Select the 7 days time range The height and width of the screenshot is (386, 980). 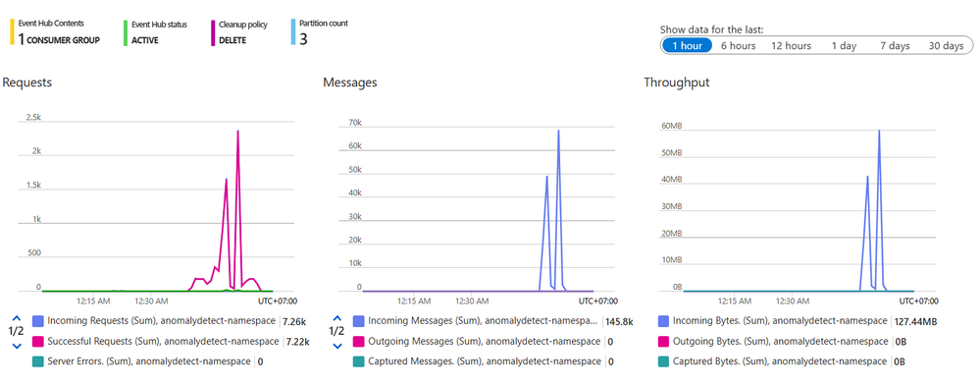895,45
